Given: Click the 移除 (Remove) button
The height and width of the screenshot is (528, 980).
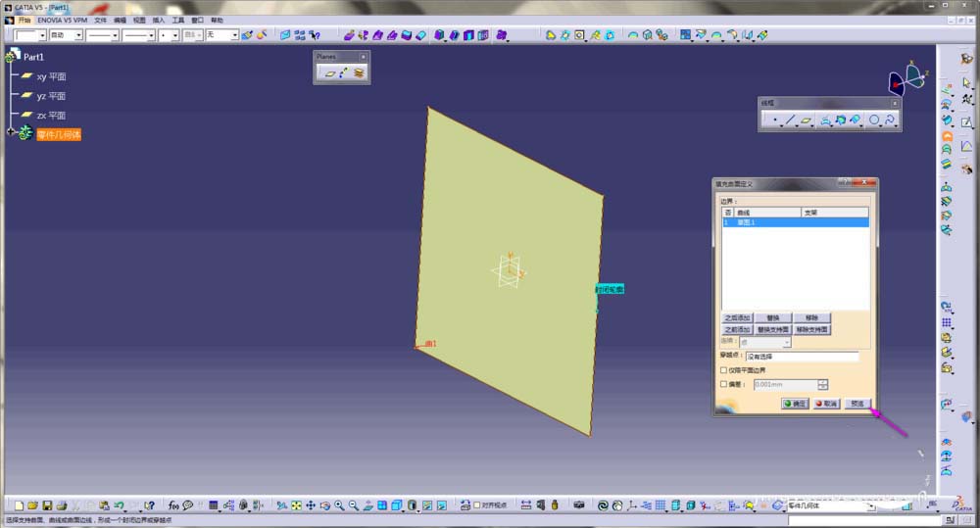Looking at the screenshot, I should pos(811,318).
